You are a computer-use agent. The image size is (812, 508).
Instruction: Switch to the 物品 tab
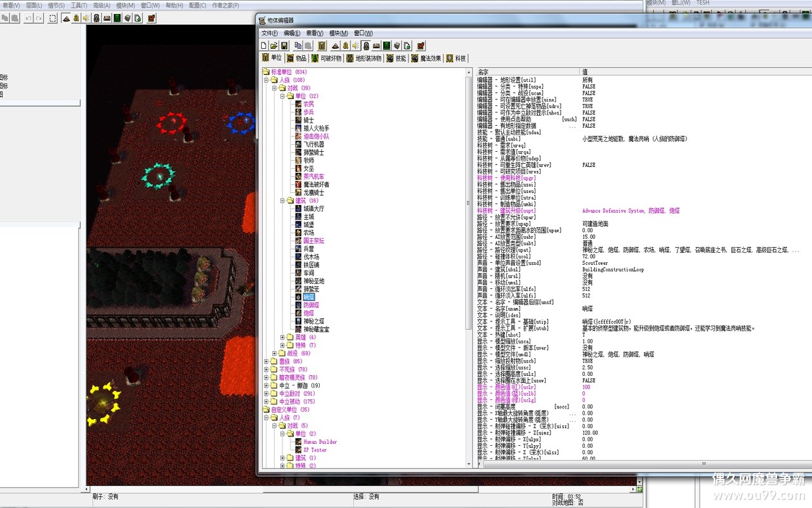pyautogui.click(x=296, y=58)
